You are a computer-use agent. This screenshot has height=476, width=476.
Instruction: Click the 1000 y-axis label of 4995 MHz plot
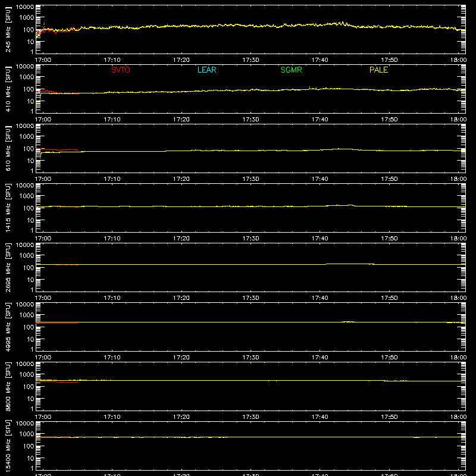[x=27, y=315]
